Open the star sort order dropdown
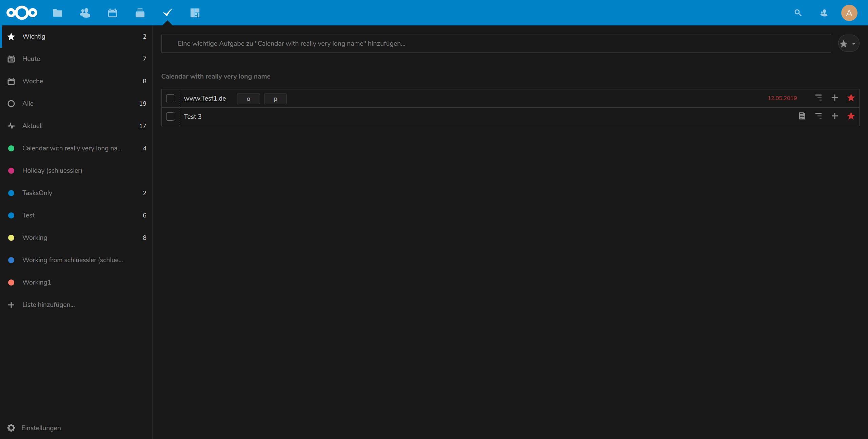The height and width of the screenshot is (439, 868). pyautogui.click(x=849, y=43)
